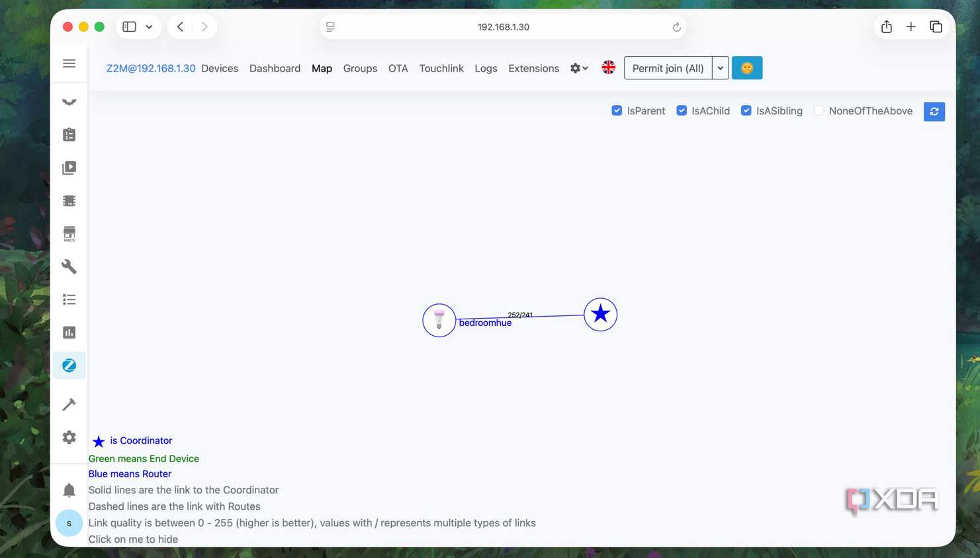
Task: Open the Devices tab
Action: pos(220,68)
